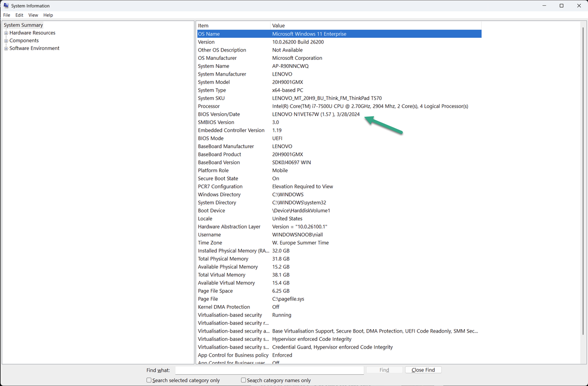
Task: Select the BaseBoard Manufacturer row
Action: (x=339, y=146)
